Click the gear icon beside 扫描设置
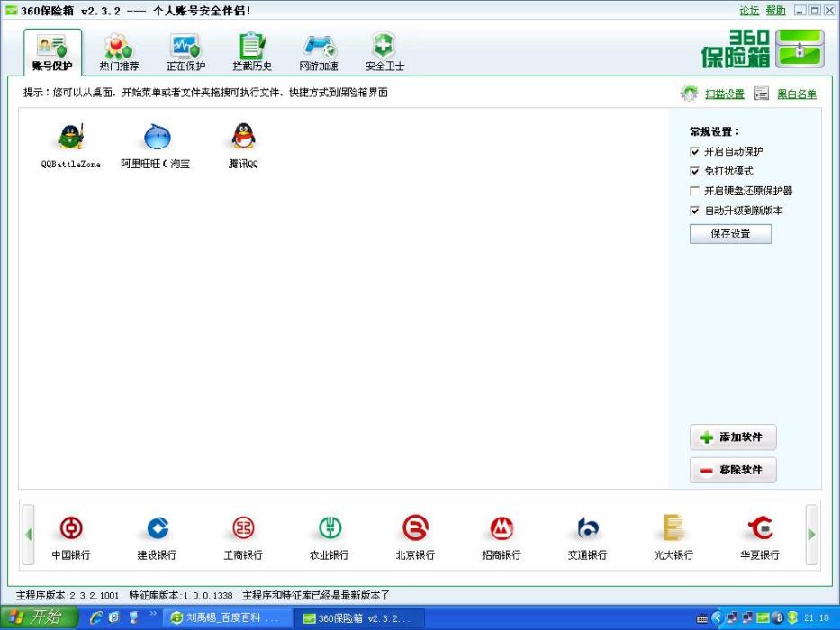 tap(689, 94)
